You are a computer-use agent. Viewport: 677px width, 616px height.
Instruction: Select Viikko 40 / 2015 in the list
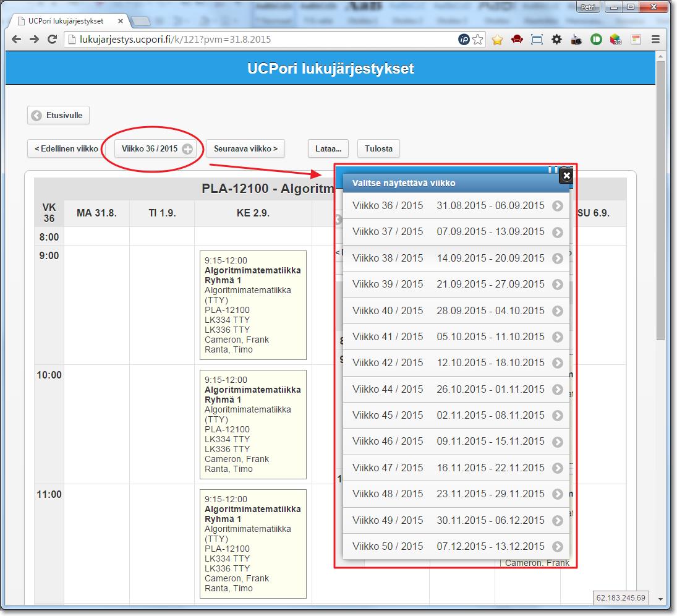click(456, 310)
